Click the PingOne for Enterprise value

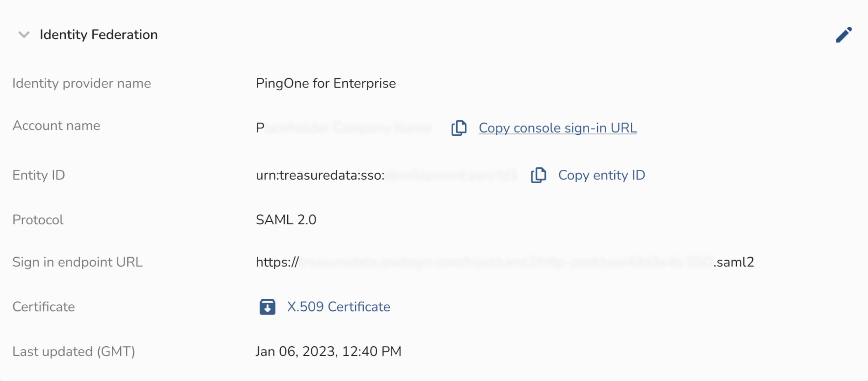coord(325,83)
